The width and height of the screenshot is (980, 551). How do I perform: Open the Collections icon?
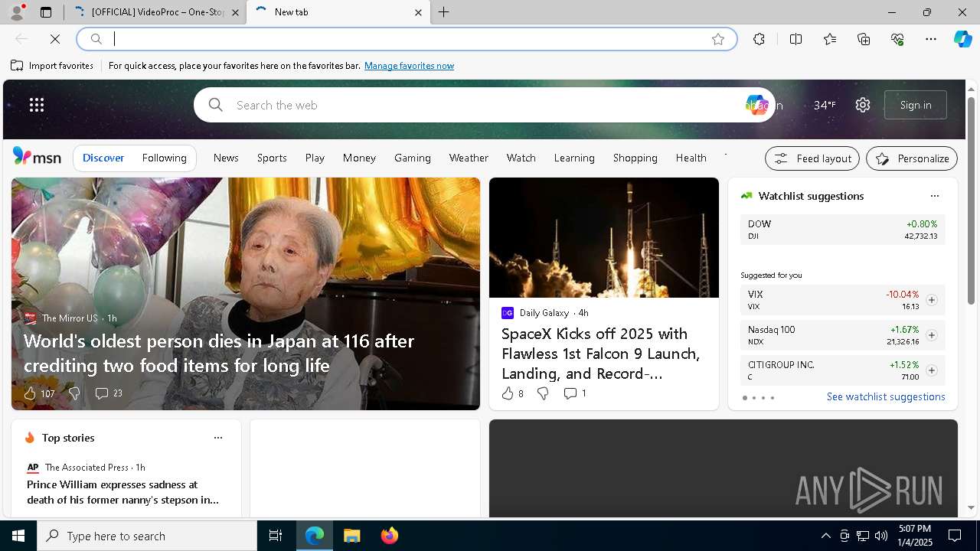coord(864,39)
